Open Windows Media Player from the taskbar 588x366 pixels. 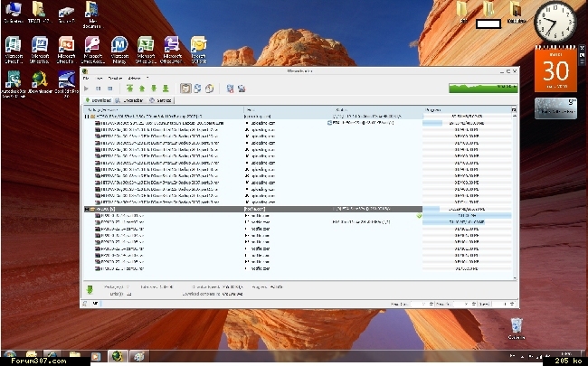click(x=96, y=355)
